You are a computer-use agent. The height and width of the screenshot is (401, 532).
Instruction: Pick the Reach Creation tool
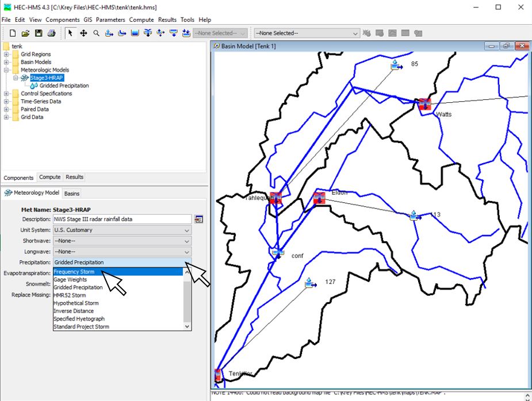tap(122, 33)
